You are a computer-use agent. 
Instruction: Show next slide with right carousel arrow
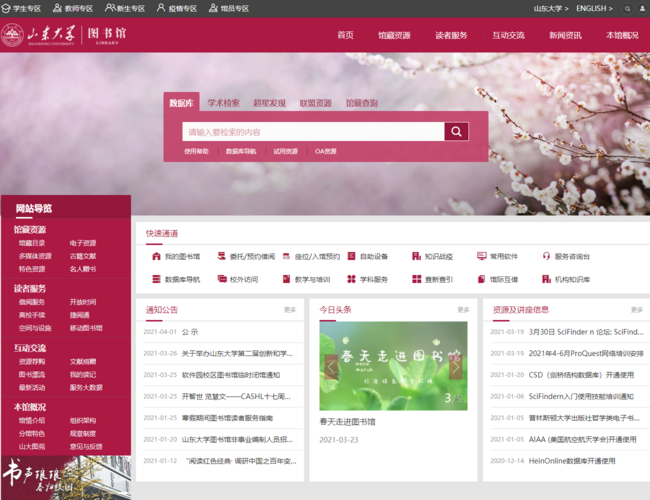pos(456,367)
